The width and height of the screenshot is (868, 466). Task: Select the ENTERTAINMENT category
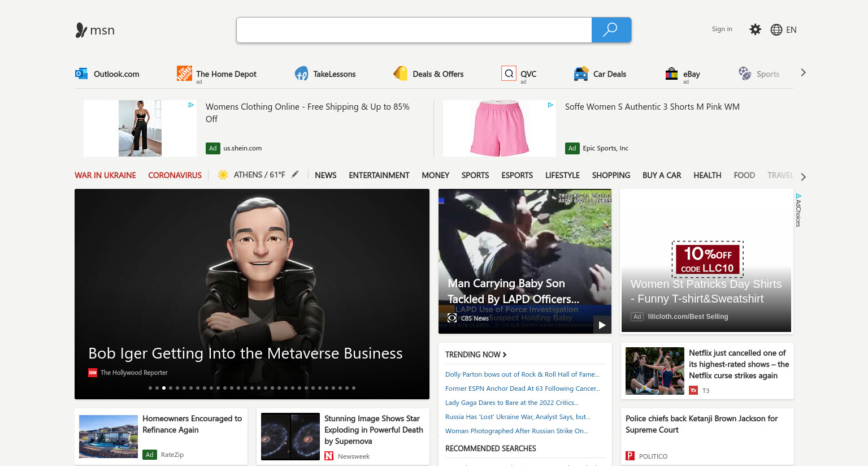[379, 175]
